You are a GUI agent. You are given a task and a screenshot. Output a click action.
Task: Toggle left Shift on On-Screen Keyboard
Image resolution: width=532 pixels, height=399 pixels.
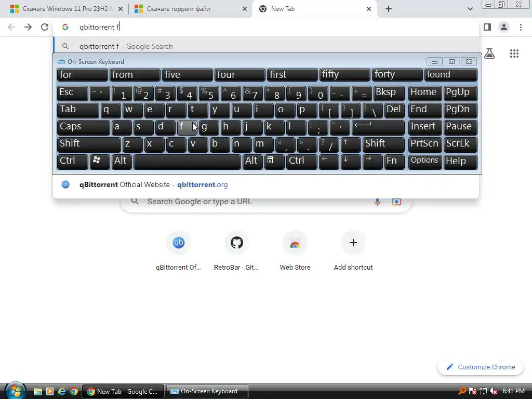pyautogui.click(x=89, y=144)
